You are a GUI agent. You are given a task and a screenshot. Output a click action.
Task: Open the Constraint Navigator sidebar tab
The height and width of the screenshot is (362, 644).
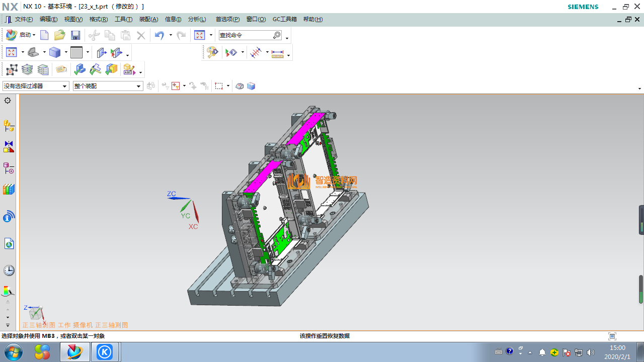[x=9, y=147]
